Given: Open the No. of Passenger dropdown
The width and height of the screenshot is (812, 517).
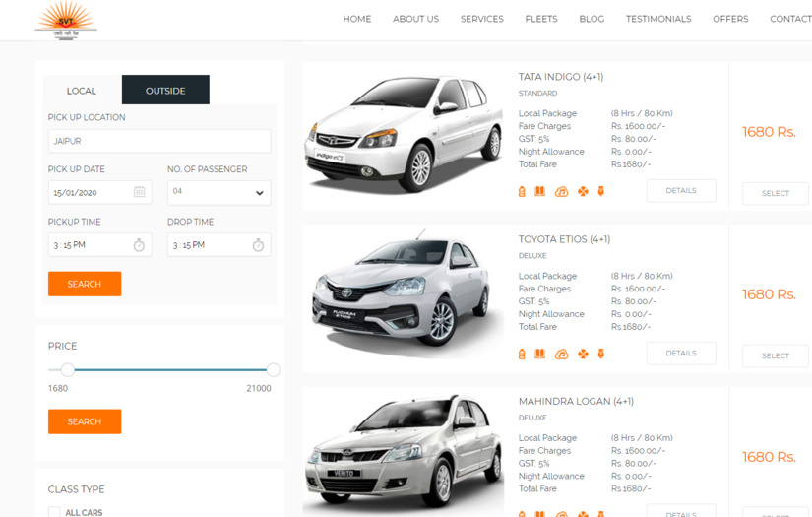Looking at the screenshot, I should (x=219, y=193).
